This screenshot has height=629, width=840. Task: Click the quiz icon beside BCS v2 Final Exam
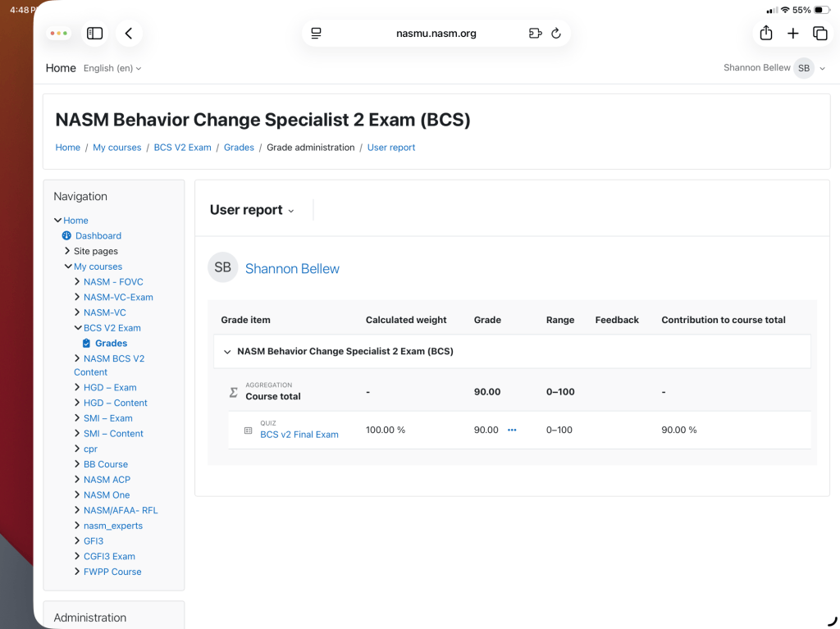point(248,431)
